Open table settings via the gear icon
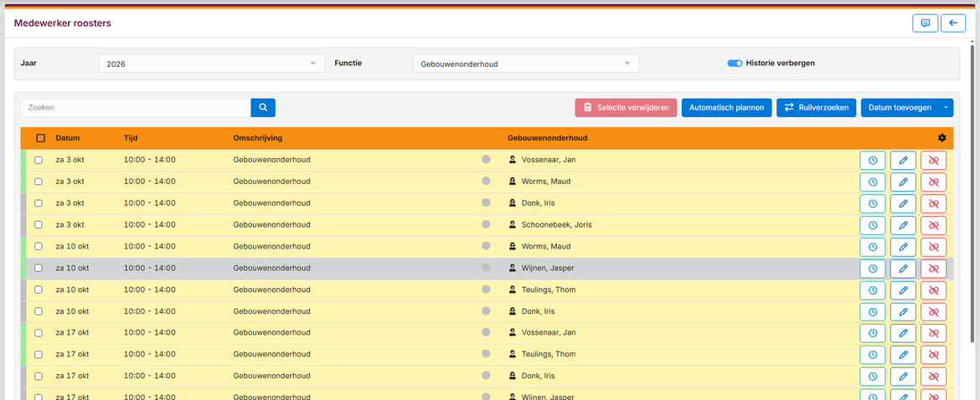 (941, 138)
